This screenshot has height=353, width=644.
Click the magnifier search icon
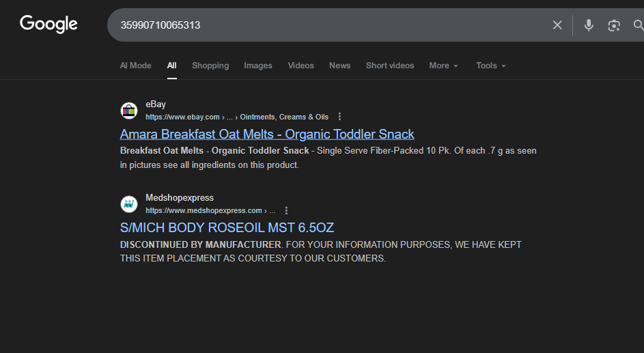pyautogui.click(x=638, y=25)
